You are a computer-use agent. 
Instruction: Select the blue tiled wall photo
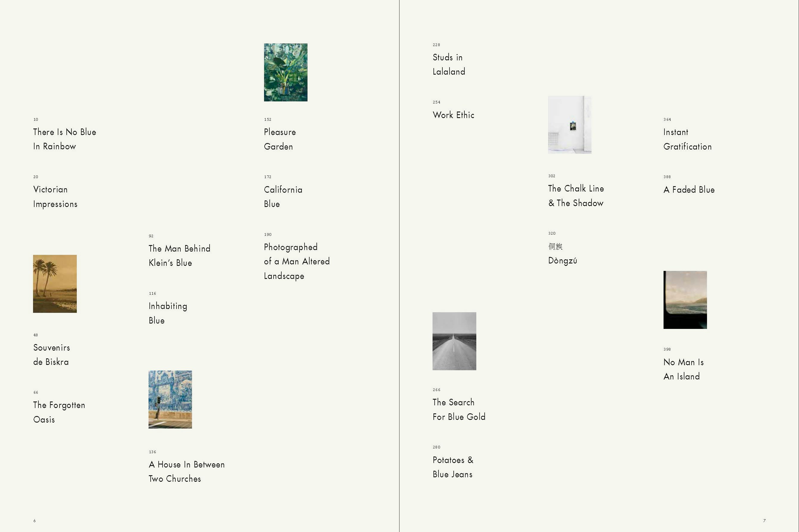click(170, 399)
